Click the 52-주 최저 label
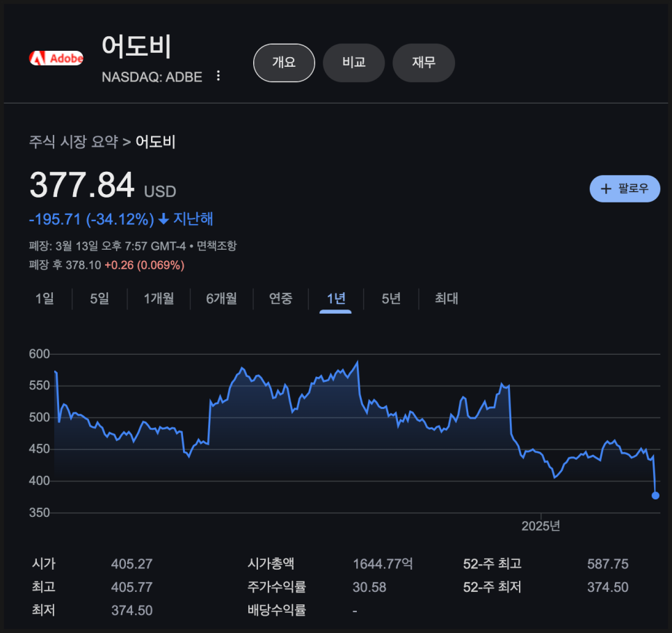672x633 pixels. [492, 587]
